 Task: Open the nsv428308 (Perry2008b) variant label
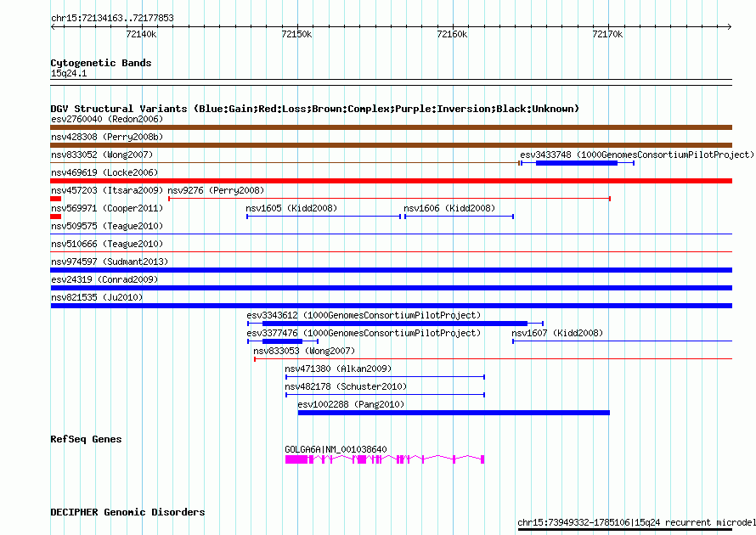click(107, 137)
